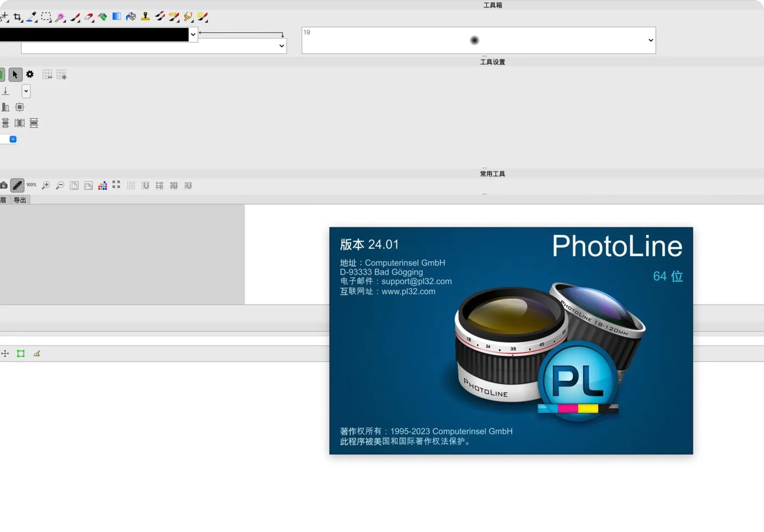Select the blue Gradient tool
764x532 pixels.
[116, 16]
